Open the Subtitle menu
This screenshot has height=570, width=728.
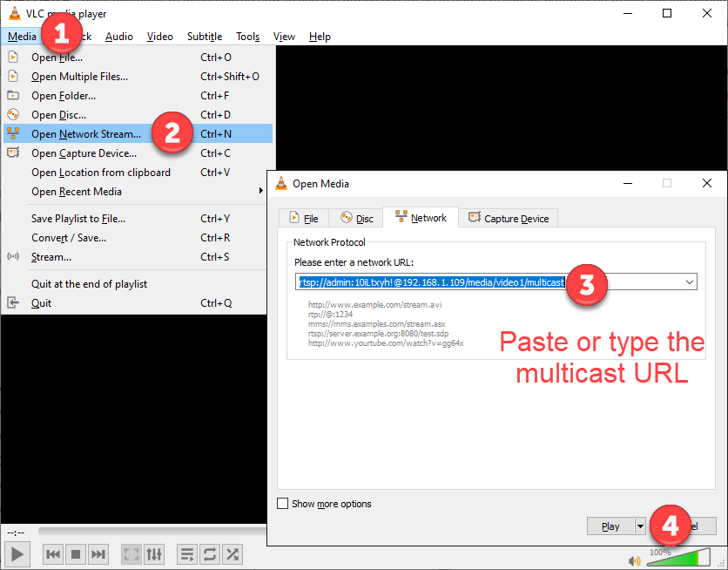coord(204,36)
